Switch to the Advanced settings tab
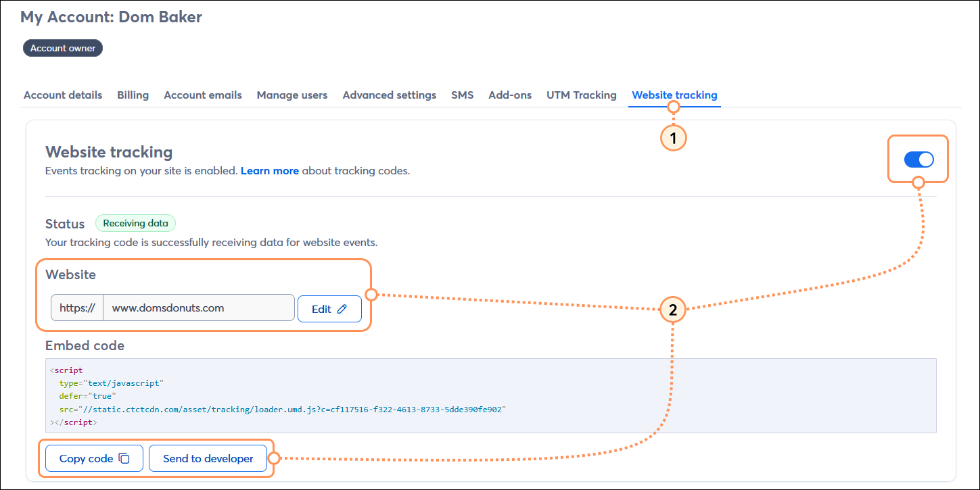Viewport: 980px width, 490px height. click(x=389, y=95)
